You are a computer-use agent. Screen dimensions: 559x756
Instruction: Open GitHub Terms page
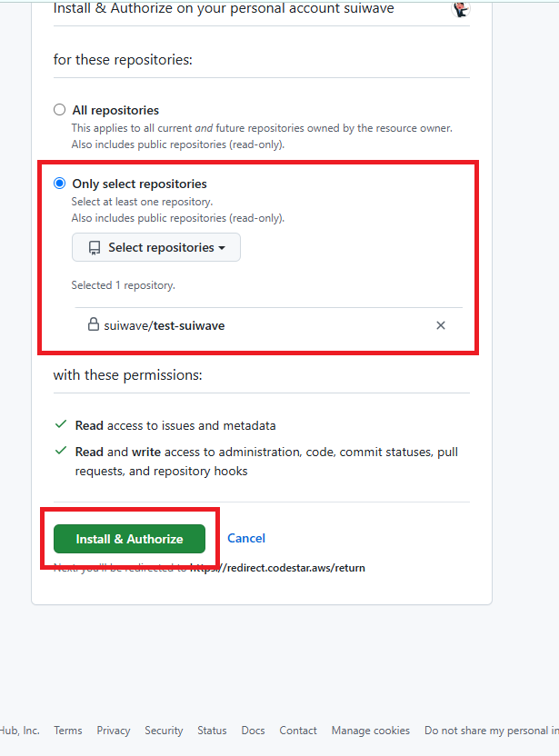tap(67, 730)
